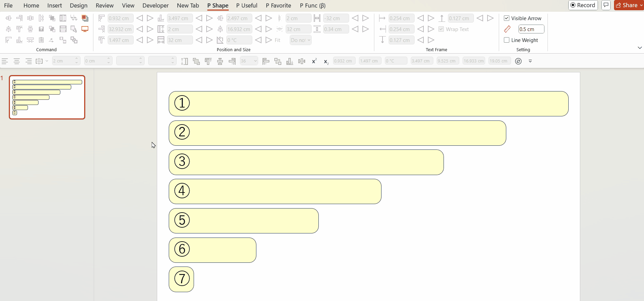Toggle the Wrap Text checkbox
644x301 pixels.
coord(441,29)
